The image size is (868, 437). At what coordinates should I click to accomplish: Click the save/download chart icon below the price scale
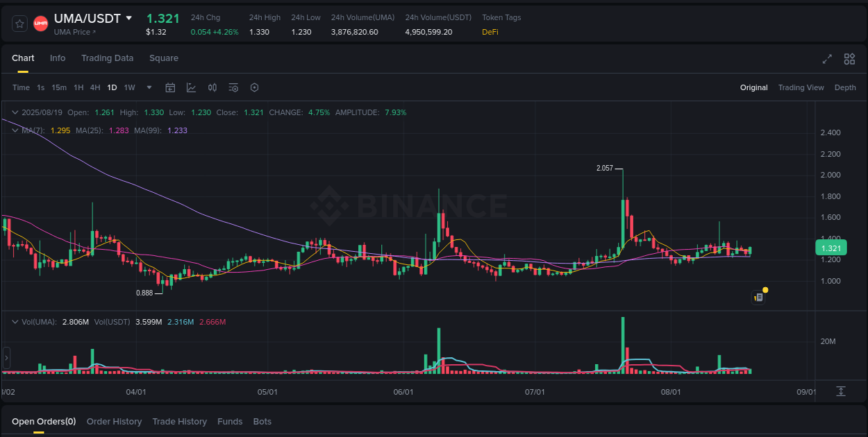(840, 391)
